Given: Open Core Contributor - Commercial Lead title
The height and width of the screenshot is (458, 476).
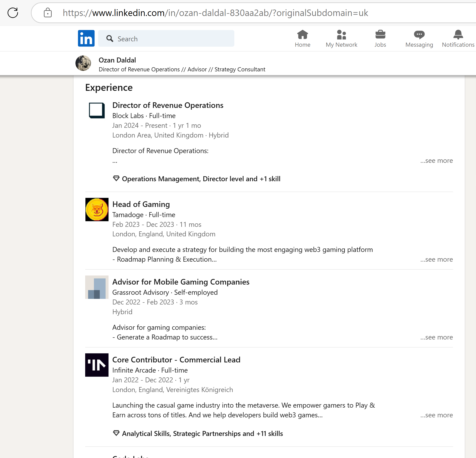Looking at the screenshot, I should coord(176,360).
